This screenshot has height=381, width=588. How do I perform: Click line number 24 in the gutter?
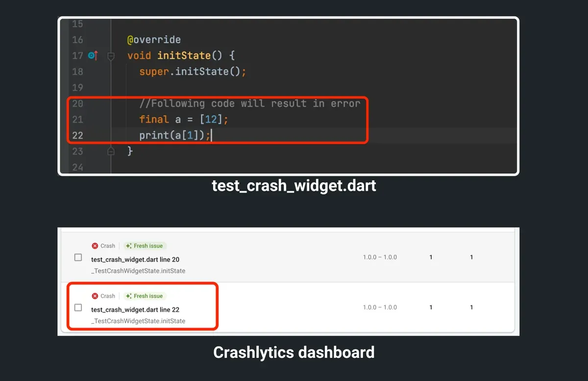(78, 167)
